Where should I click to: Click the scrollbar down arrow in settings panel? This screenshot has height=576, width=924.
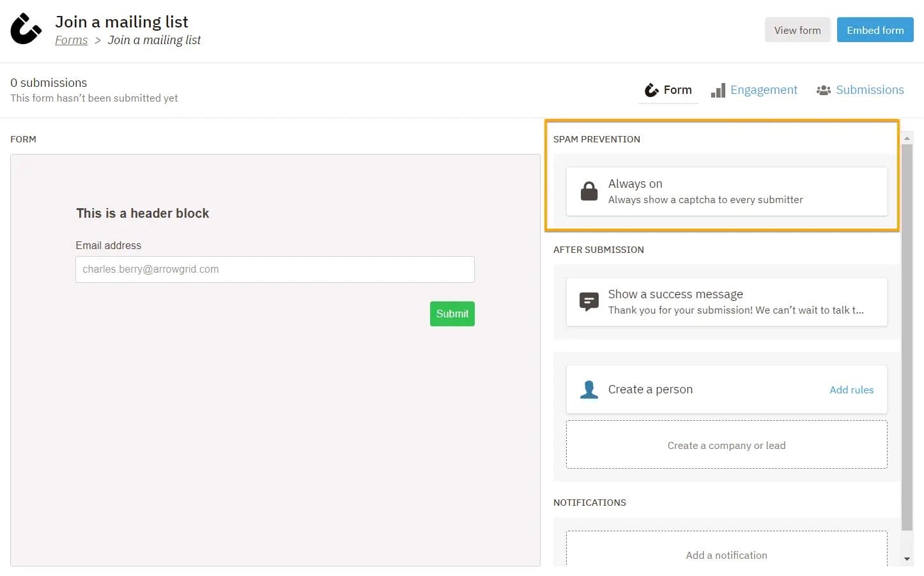(x=907, y=559)
